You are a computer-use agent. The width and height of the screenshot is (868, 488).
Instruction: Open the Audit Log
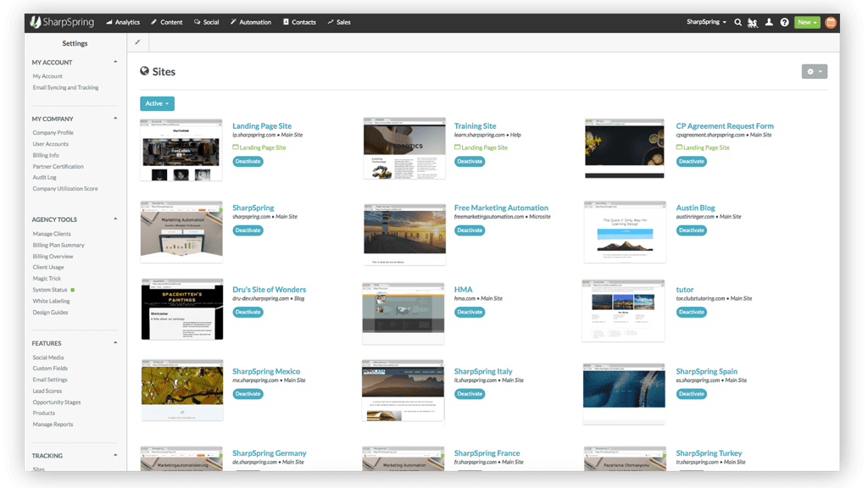coord(45,178)
